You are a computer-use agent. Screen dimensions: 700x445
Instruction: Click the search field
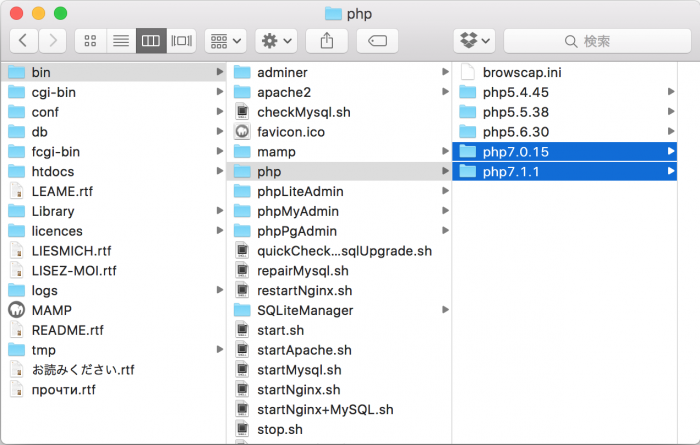tap(597, 41)
